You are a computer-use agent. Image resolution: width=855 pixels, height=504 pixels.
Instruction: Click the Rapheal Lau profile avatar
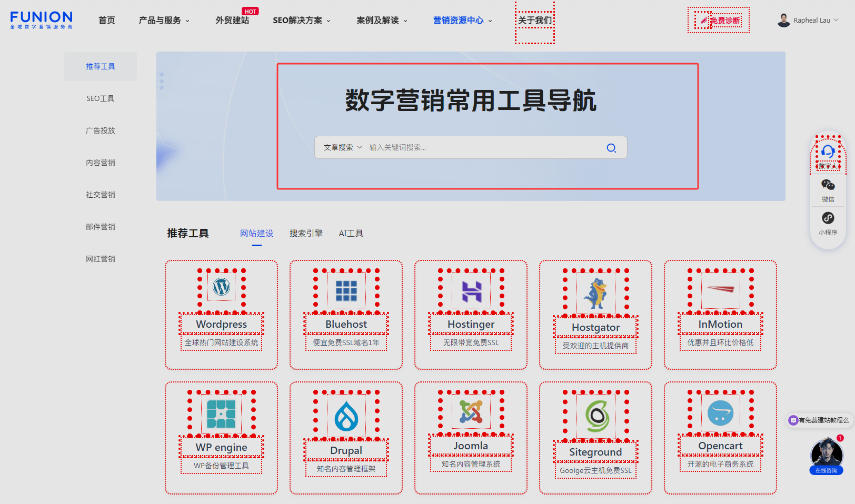[784, 21]
